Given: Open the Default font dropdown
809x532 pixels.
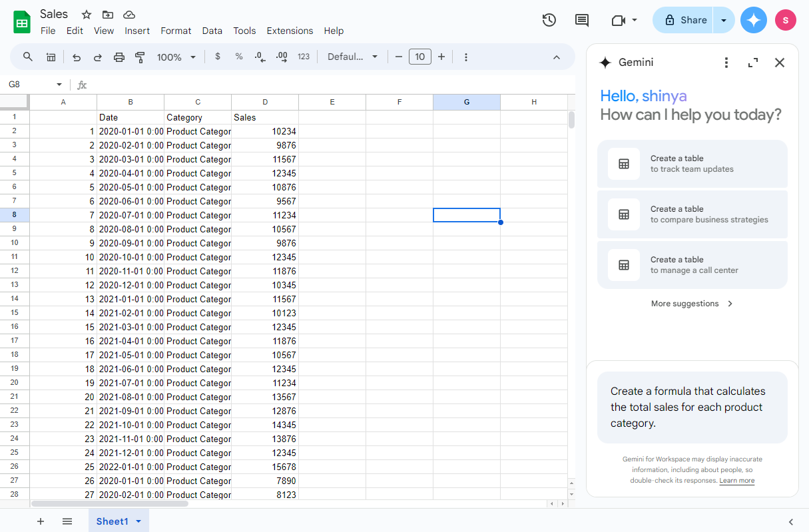Looking at the screenshot, I should click(353, 57).
